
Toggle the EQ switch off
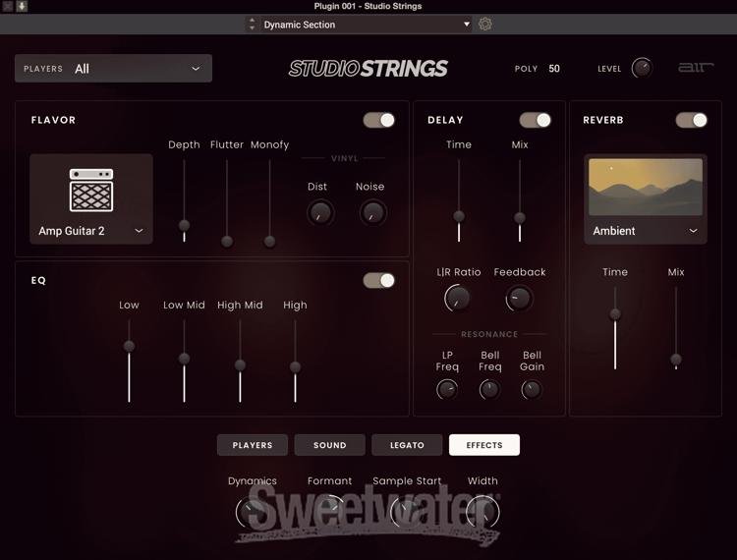coord(379,280)
